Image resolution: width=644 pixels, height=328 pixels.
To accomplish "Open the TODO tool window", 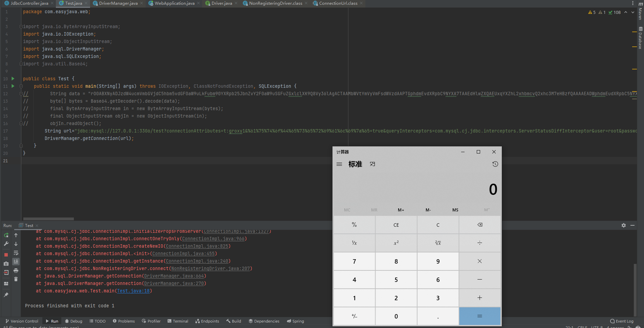I will point(98,321).
